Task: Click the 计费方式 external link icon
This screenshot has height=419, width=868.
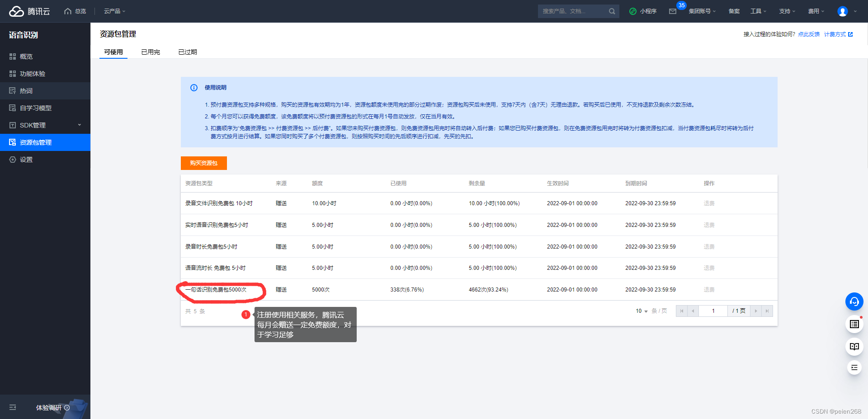Action: (850, 34)
